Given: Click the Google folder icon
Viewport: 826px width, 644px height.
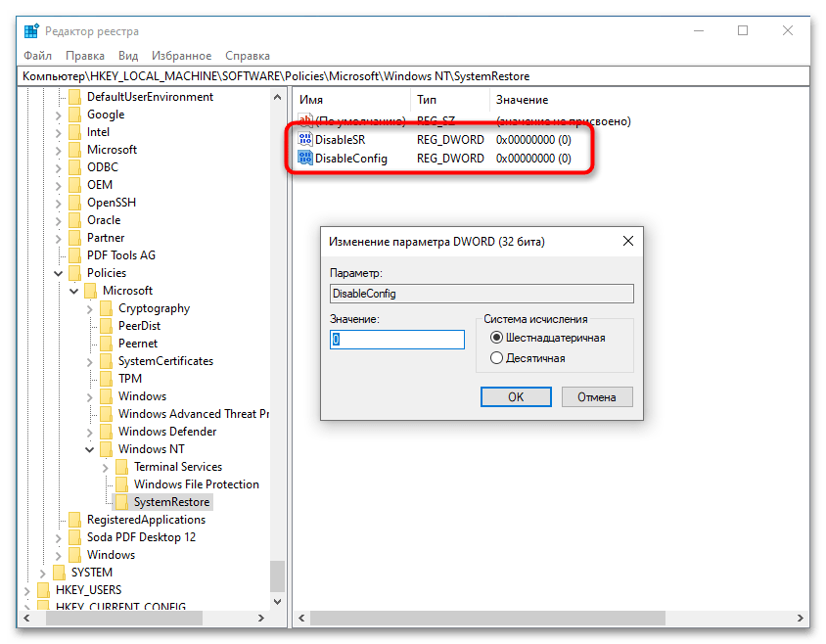Looking at the screenshot, I should (75, 115).
